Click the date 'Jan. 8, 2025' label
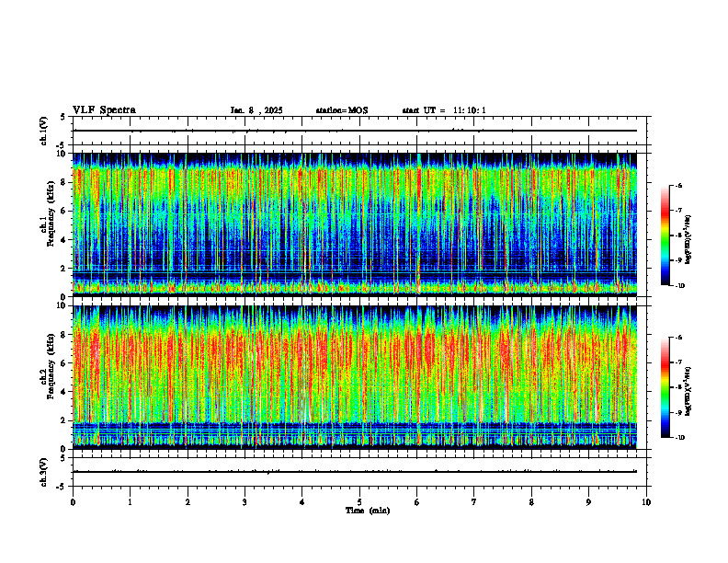The height and width of the screenshot is (563, 728). (256, 110)
